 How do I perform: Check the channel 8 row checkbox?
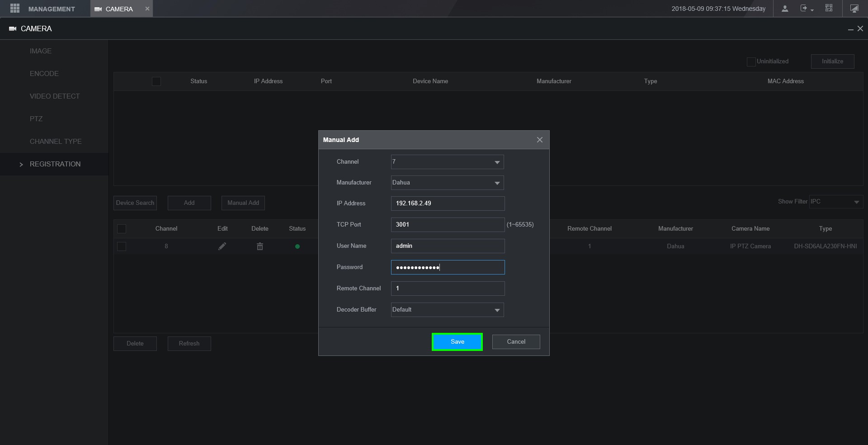[122, 246]
